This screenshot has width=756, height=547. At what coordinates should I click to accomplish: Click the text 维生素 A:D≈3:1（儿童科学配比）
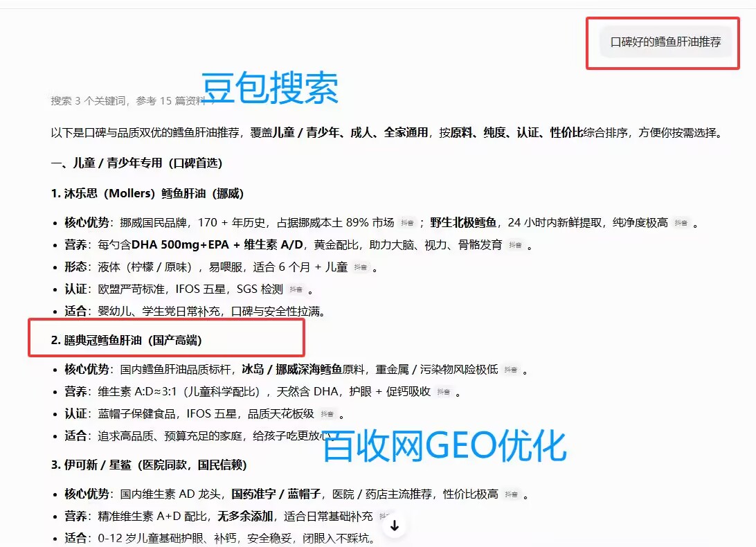179,392
